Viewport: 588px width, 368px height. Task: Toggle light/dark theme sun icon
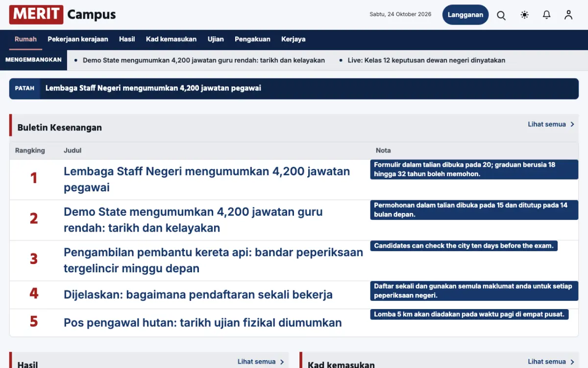click(525, 15)
